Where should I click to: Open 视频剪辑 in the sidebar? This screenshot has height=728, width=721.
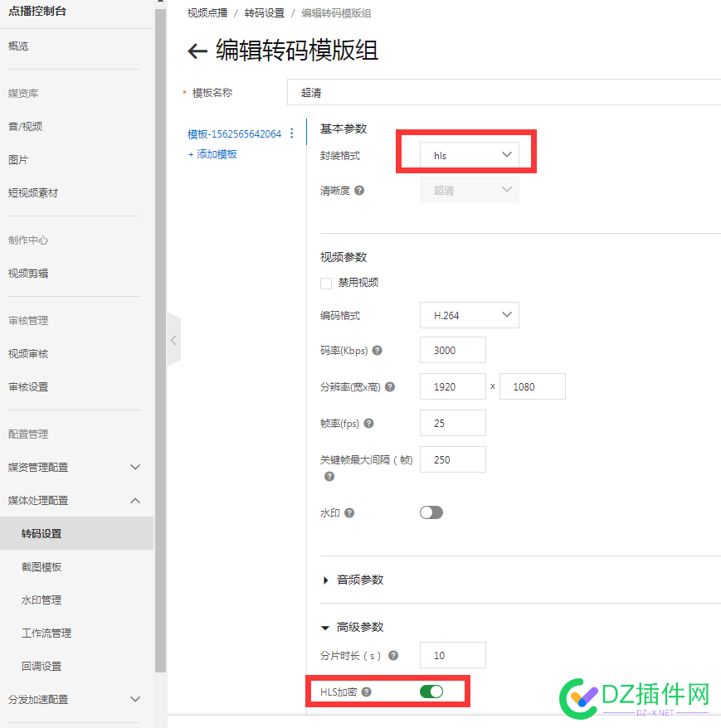28,273
